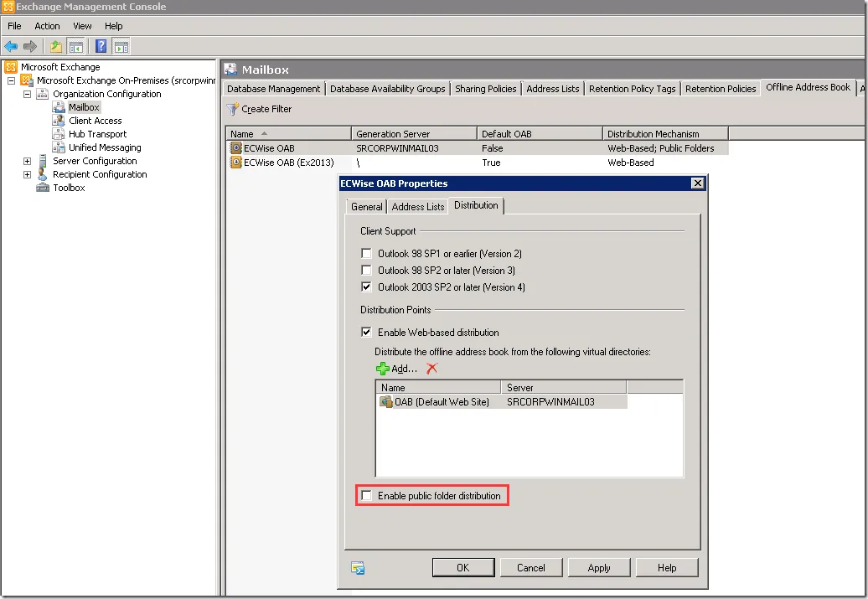Close the ECWise OAB Properties dialog

[x=697, y=183]
